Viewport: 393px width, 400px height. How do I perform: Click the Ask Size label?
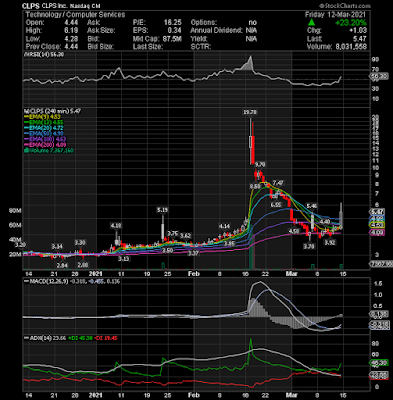coord(101,30)
